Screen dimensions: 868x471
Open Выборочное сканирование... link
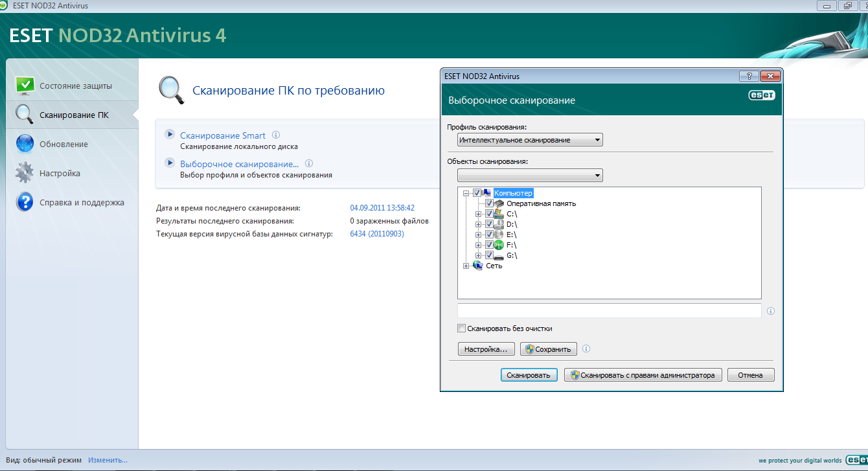click(x=240, y=164)
